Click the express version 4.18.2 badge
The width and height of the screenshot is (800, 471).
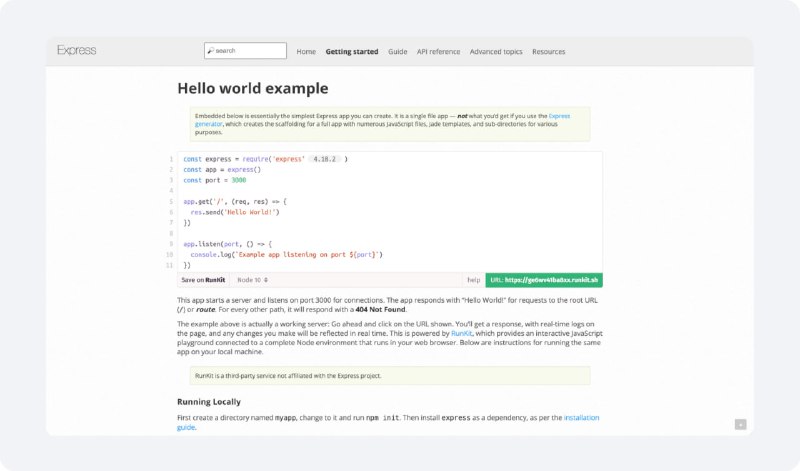(324, 159)
